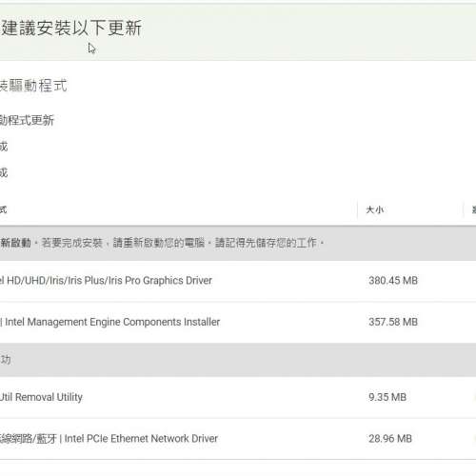Click the restart-required notice banner text
476x476 pixels.
point(162,243)
